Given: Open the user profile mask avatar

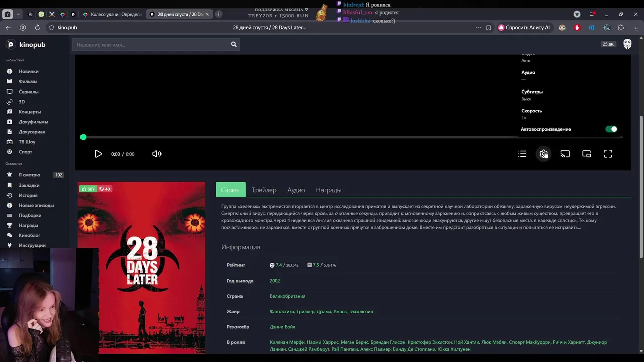Looking at the screenshot, I should 627,44.
